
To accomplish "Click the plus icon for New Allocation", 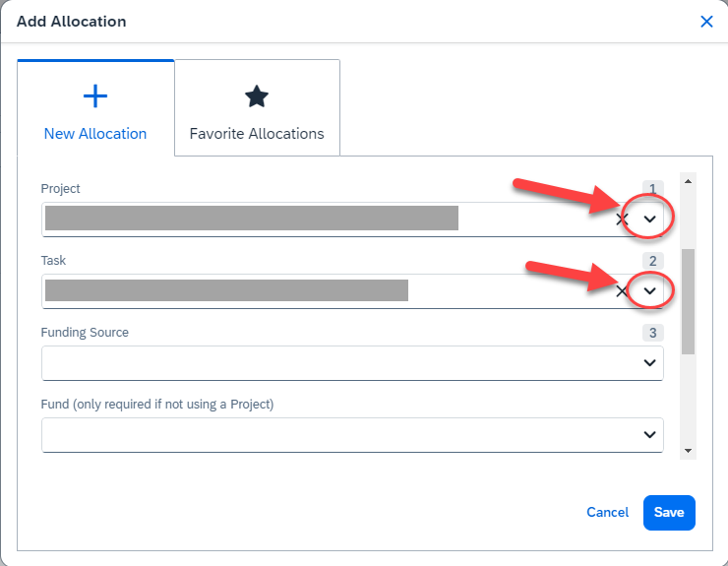I will tap(95, 95).
